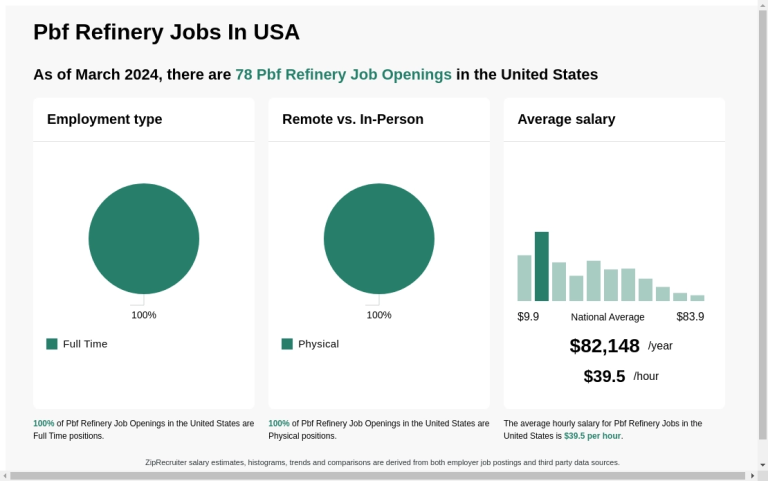Click the Full Time legend label

(85, 344)
